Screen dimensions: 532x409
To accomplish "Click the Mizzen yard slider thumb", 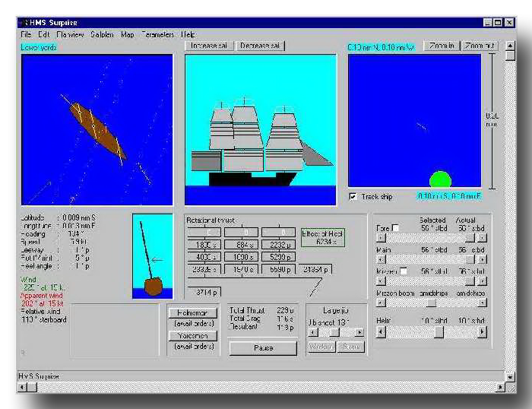I will pyautogui.click(x=470, y=281).
